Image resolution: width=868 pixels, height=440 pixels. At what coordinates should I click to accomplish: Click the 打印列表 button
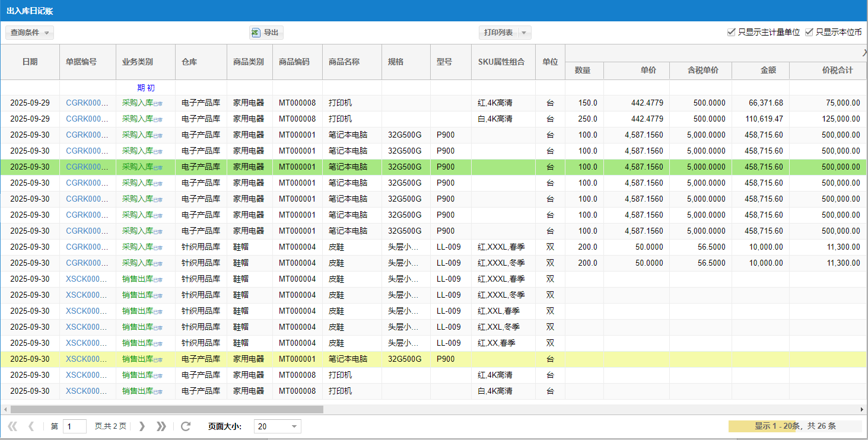coord(498,33)
